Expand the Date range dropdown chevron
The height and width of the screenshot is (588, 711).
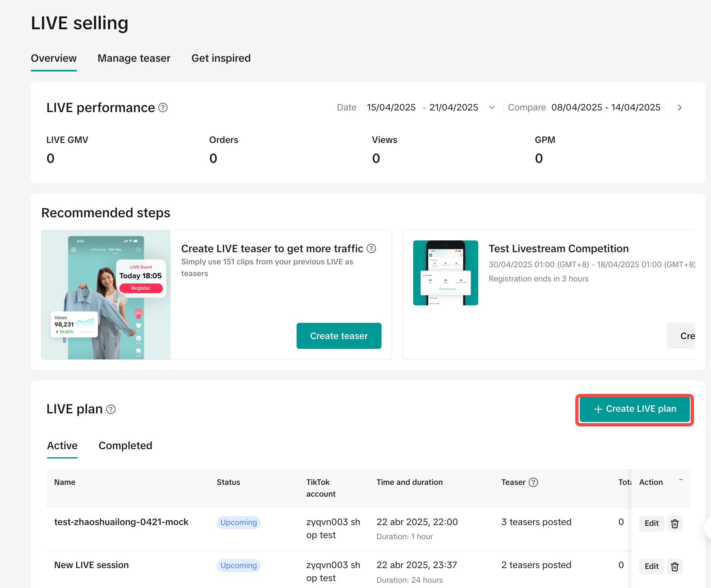pyautogui.click(x=492, y=108)
